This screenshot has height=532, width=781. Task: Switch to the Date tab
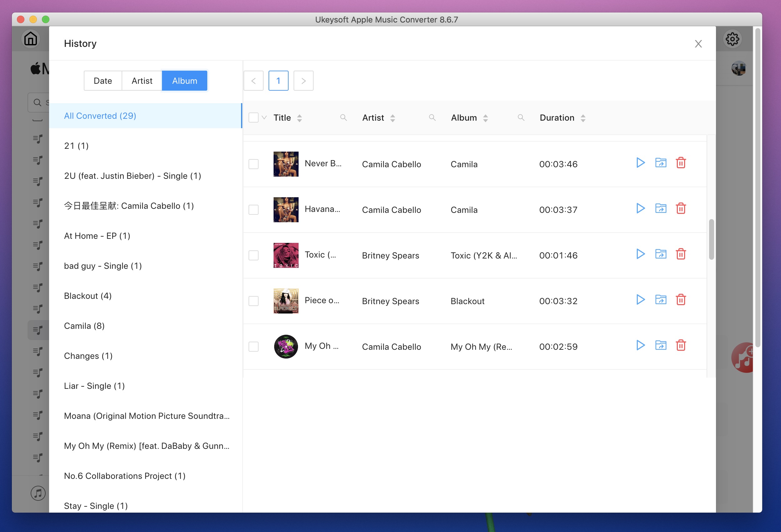pyautogui.click(x=103, y=81)
